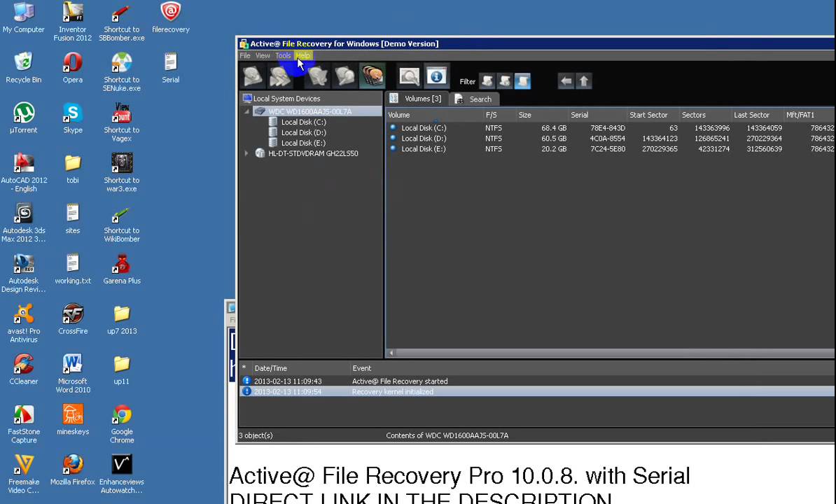Click the magnifying glass search toolbar icon

coord(409,77)
